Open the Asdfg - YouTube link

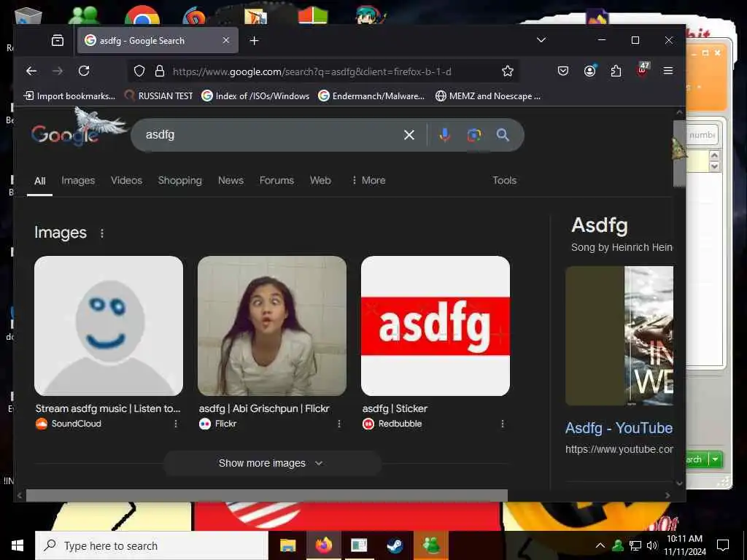click(619, 428)
